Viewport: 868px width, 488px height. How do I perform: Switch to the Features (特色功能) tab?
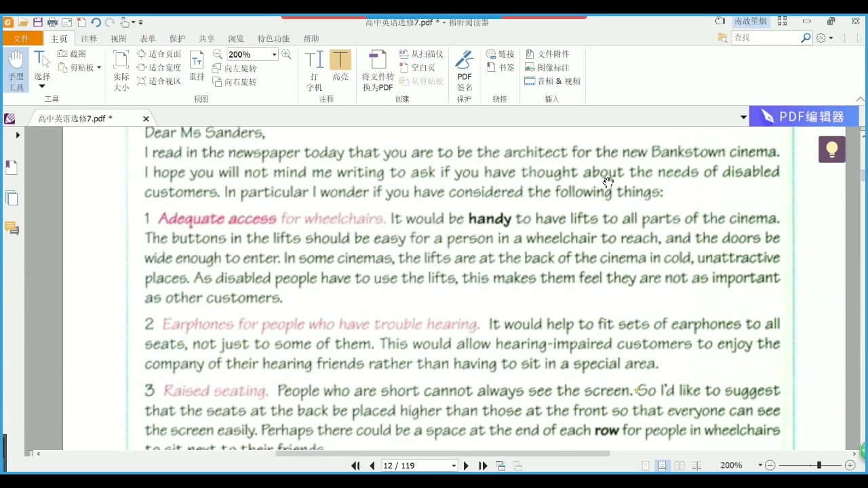[x=273, y=39]
